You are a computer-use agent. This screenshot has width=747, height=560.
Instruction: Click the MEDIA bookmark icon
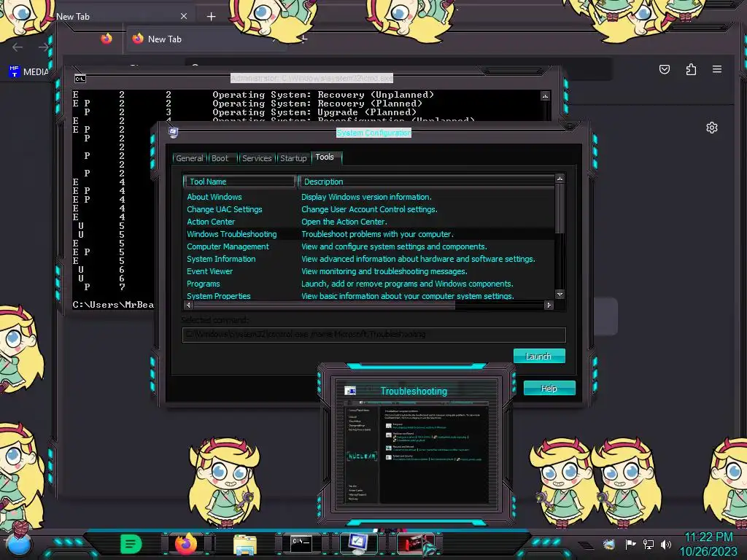coord(14,71)
